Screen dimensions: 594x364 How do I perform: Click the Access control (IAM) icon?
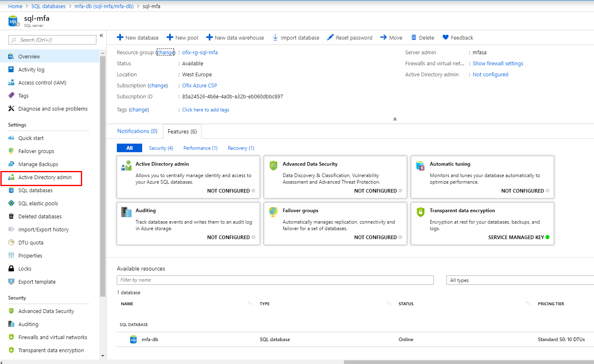tap(11, 82)
